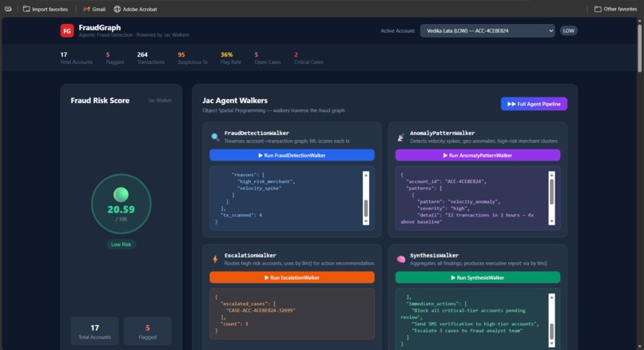Click the brain icon of SynthesisWalker

point(401,259)
